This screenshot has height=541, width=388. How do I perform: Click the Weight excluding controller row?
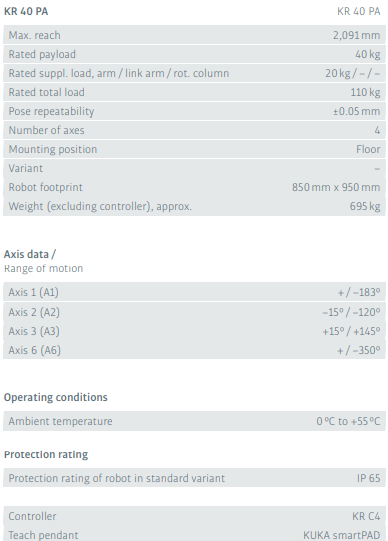click(194, 206)
